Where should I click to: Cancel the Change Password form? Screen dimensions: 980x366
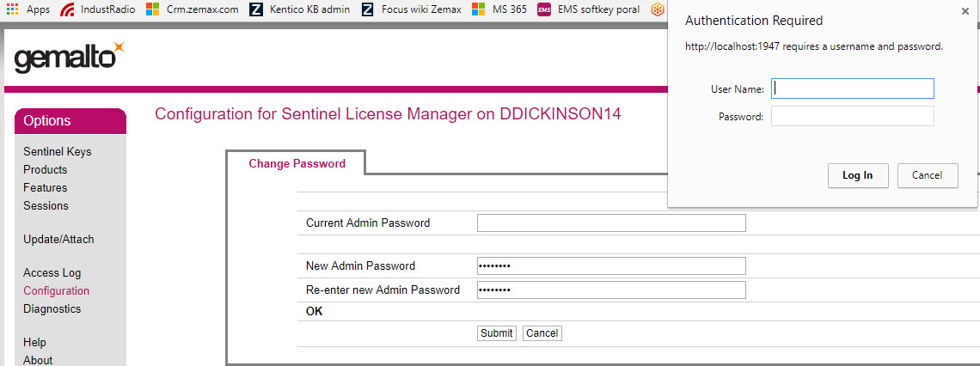542,333
